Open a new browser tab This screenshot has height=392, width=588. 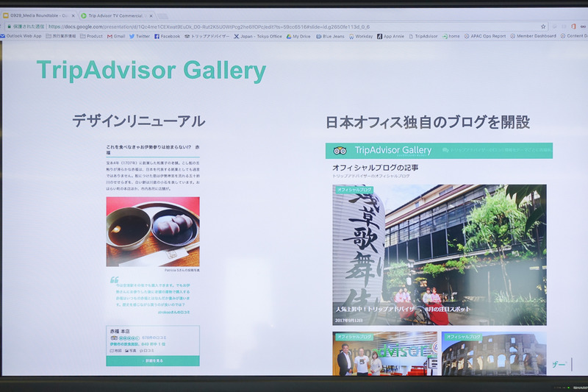[x=162, y=16]
